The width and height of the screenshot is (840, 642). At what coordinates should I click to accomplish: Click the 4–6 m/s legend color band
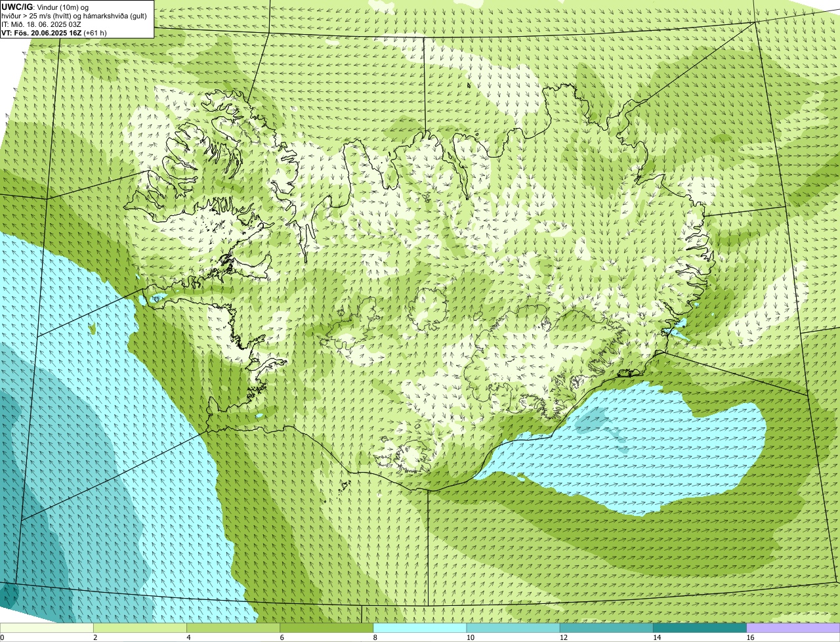tap(234, 628)
